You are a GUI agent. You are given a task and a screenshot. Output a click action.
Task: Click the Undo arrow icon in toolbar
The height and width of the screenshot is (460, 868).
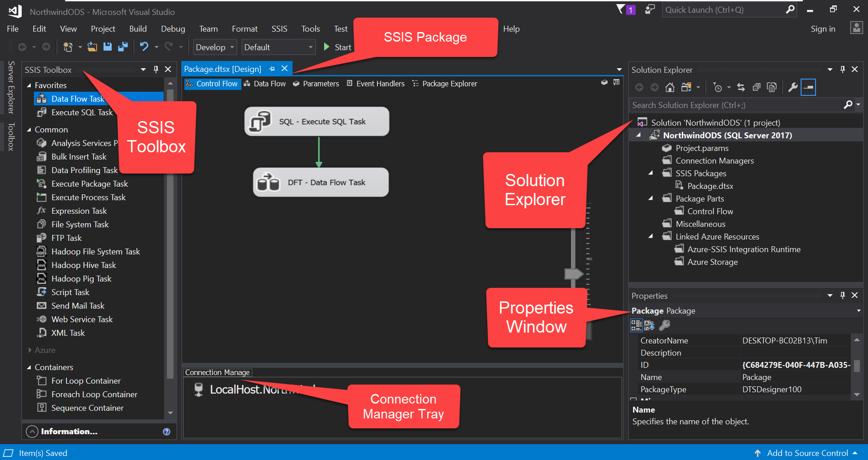coord(144,47)
